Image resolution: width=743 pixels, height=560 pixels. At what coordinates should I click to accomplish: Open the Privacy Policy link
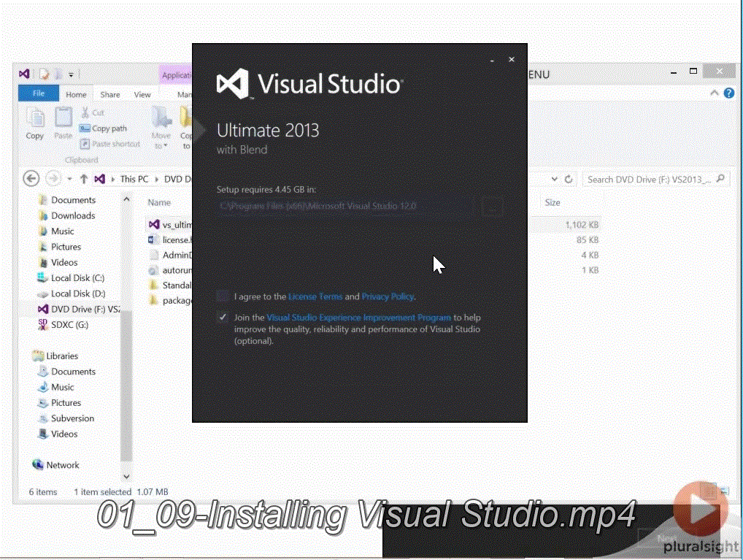point(388,296)
